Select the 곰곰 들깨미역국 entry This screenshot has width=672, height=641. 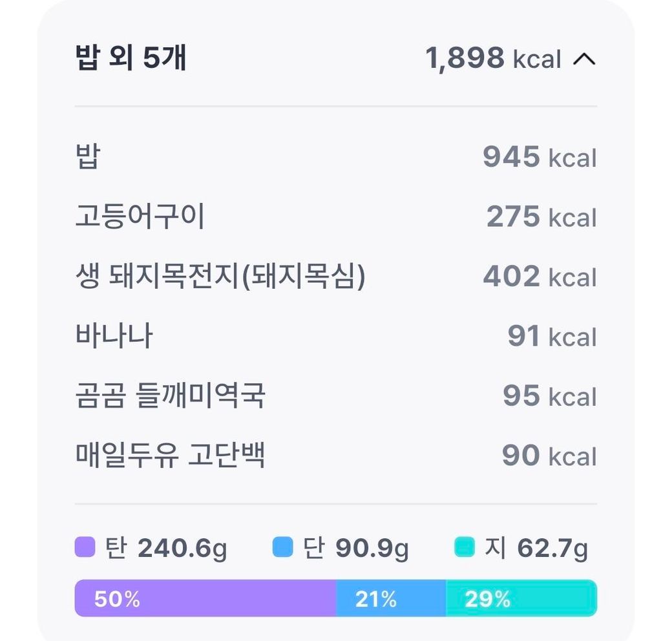(x=170, y=396)
